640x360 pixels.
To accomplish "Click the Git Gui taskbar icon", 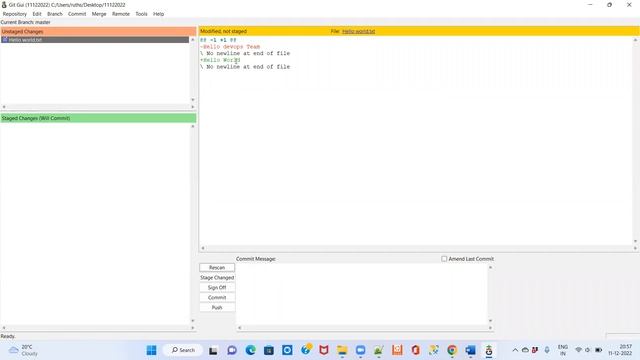I will point(489,350).
